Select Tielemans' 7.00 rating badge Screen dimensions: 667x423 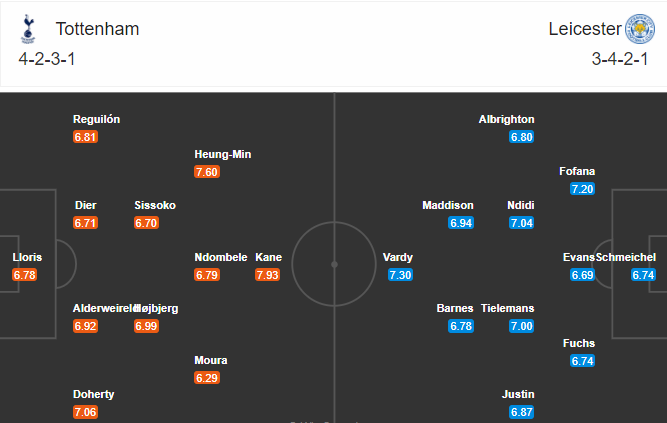pyautogui.click(x=522, y=326)
